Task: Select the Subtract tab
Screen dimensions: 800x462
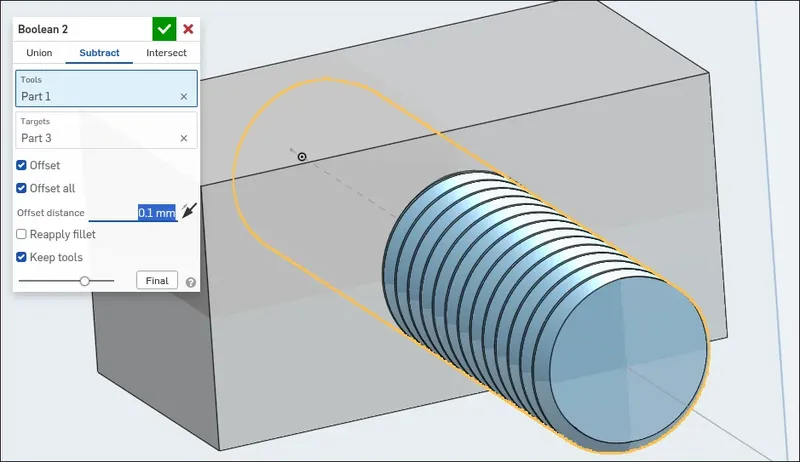Action: pyautogui.click(x=100, y=53)
